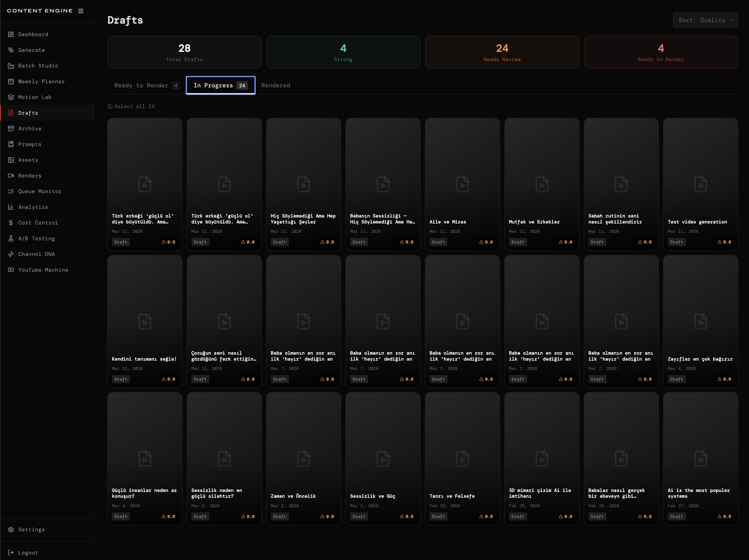Open the Queue Monitor section
749x560 pixels.
40,191
